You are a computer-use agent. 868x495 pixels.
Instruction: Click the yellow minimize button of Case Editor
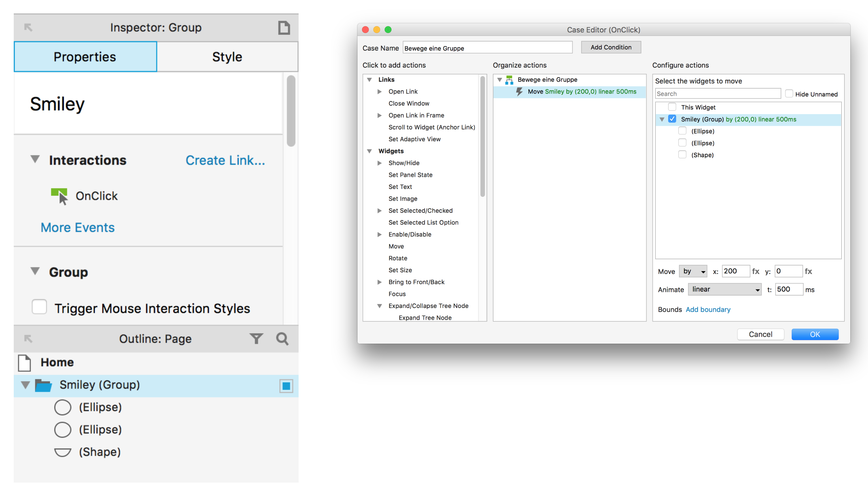point(377,29)
